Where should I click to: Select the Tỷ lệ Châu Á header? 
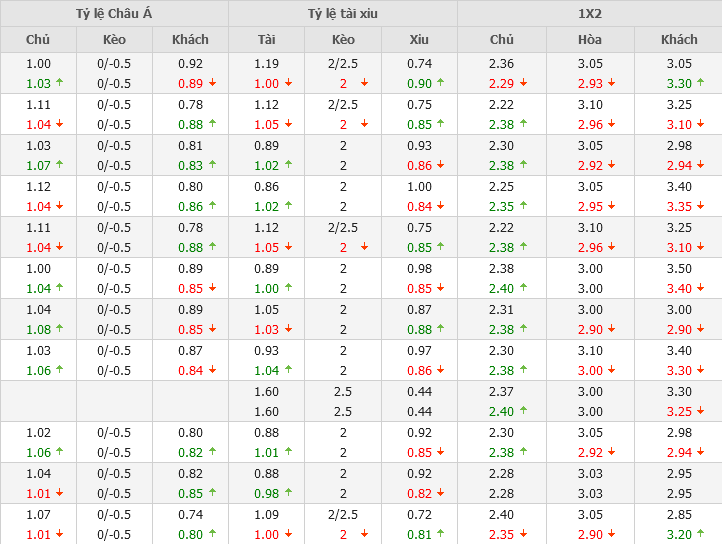(114, 13)
